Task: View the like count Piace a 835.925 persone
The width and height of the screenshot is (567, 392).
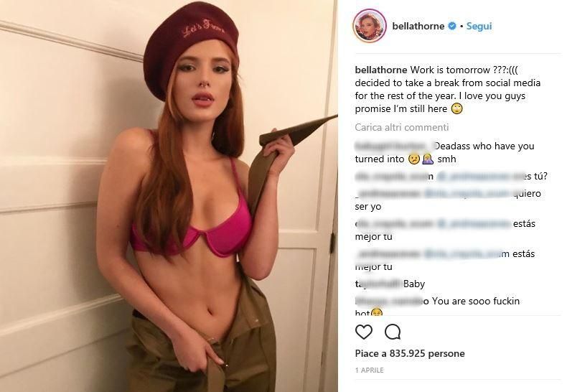Action: 410,353
